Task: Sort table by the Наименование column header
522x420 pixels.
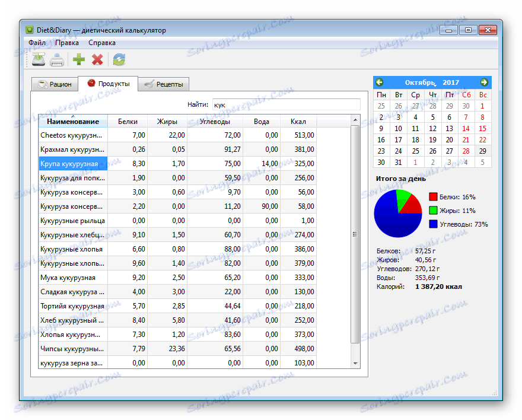Action: coord(73,121)
